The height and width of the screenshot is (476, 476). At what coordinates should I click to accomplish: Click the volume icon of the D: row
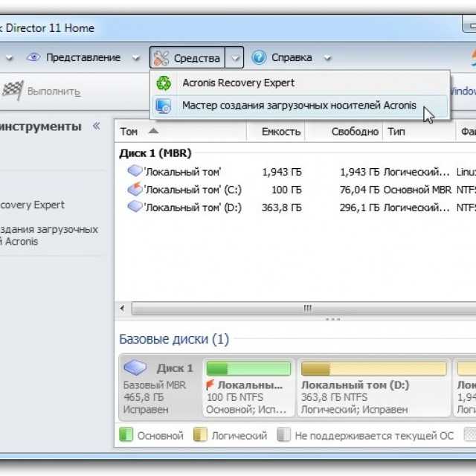click(135, 207)
